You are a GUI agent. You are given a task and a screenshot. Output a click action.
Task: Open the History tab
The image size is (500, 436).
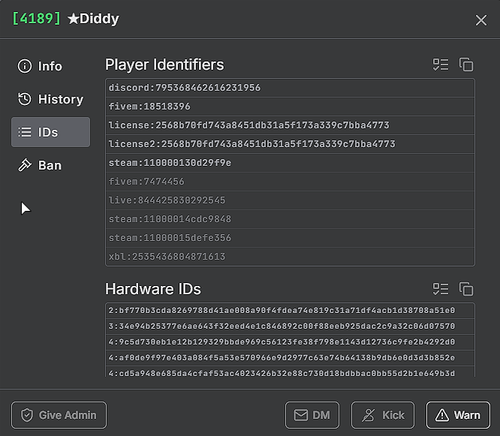50,99
